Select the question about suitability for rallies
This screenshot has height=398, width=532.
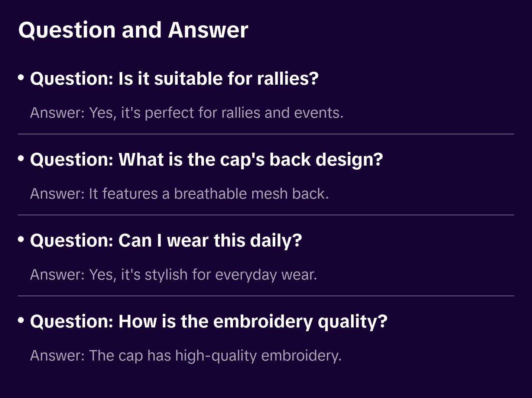point(174,79)
